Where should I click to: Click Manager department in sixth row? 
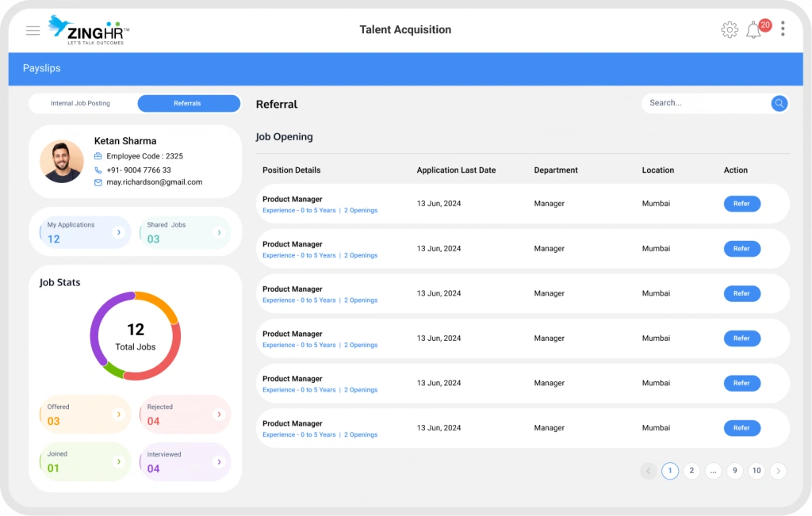point(549,428)
